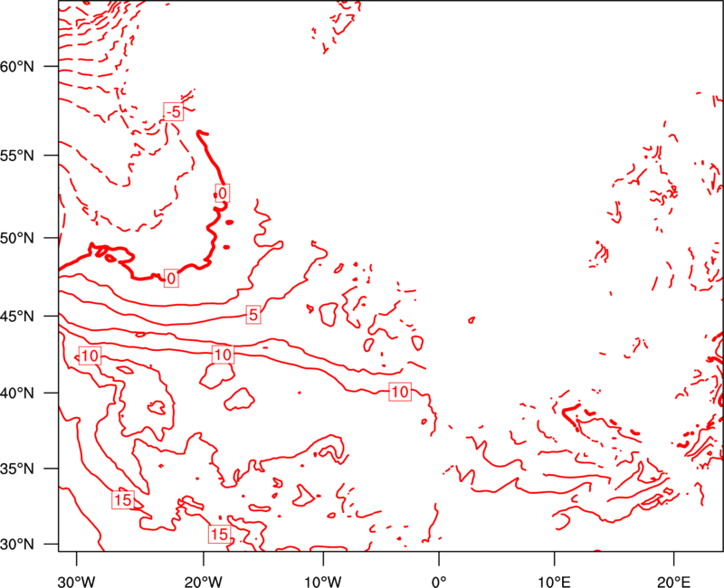Select the 10 contour label nearest 30°W
This screenshot has width=724, height=588.
90,356
